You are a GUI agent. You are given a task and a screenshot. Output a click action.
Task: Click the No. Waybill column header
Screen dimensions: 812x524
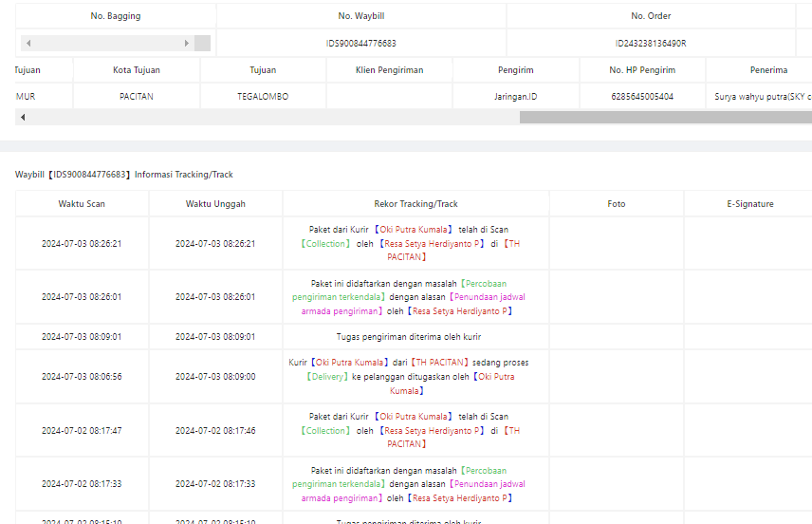point(361,16)
